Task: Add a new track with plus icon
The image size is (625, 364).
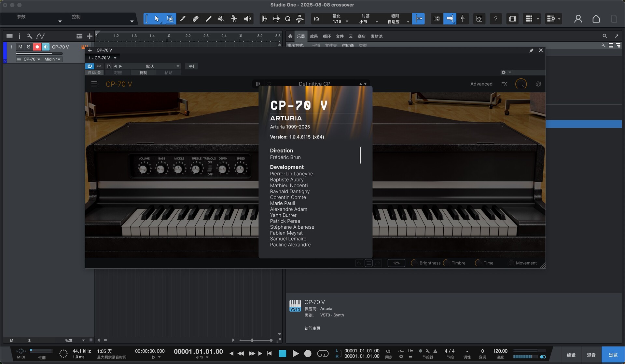Action: [90, 36]
